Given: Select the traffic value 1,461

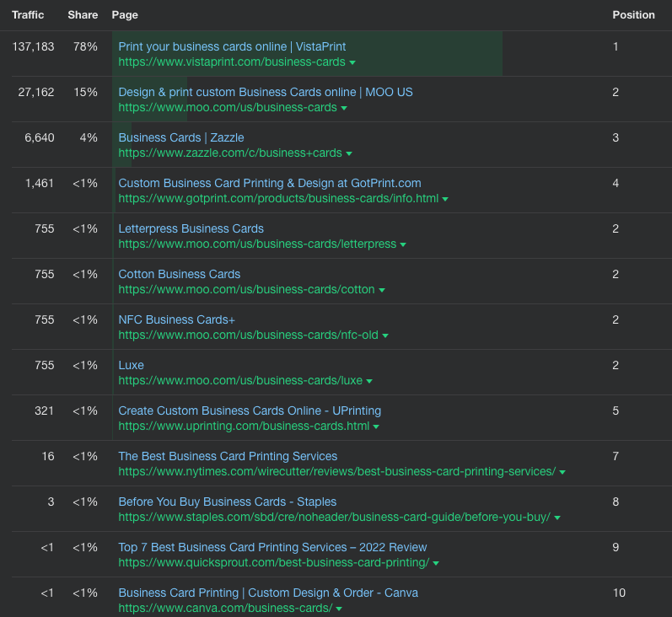Looking at the screenshot, I should click(40, 184).
